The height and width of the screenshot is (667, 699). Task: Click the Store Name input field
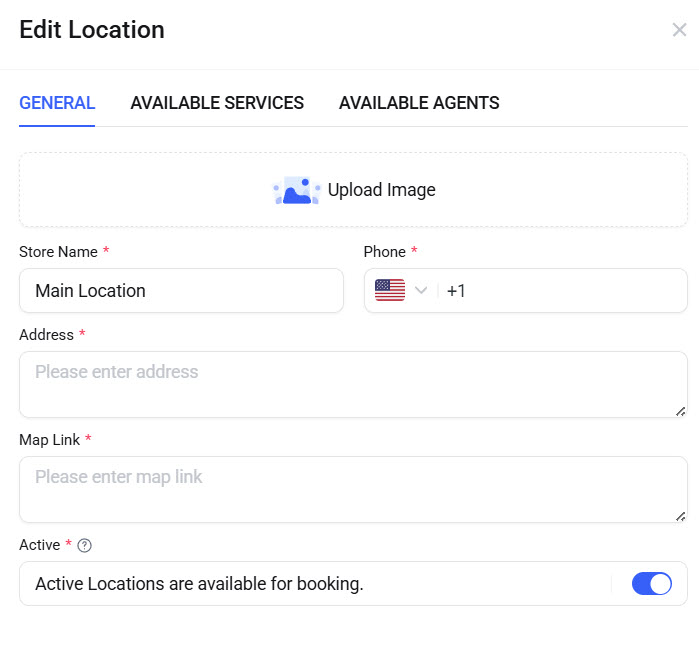coord(181,291)
